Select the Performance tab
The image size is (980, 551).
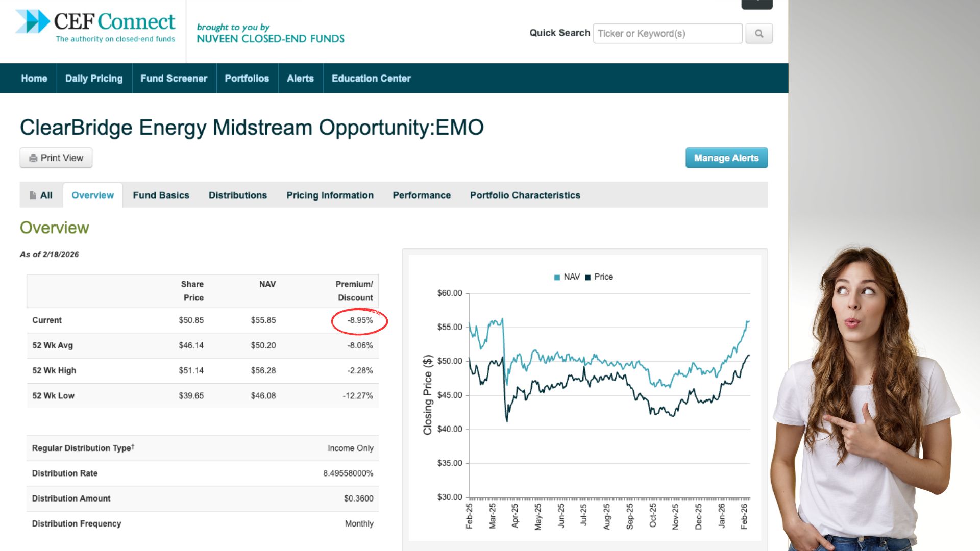(421, 195)
